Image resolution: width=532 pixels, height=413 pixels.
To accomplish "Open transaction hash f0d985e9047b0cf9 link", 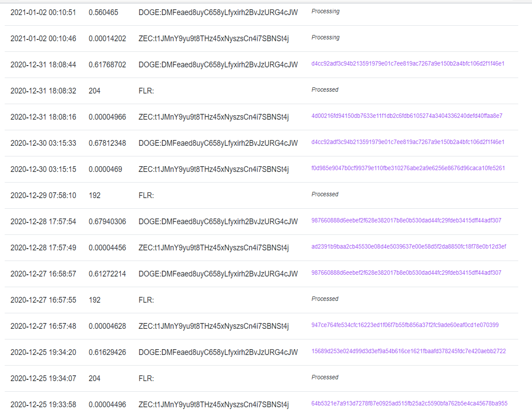I will tap(408, 168).
